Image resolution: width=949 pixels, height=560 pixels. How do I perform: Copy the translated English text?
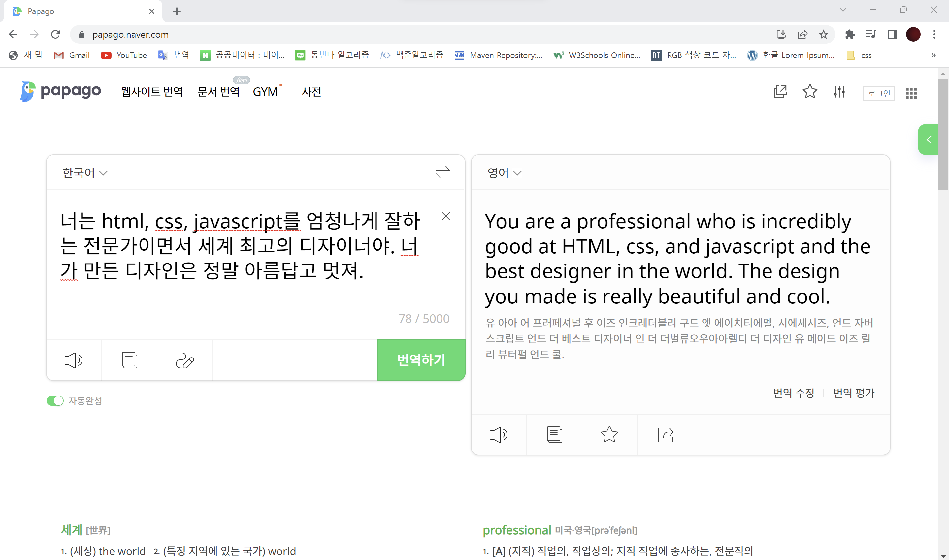click(554, 435)
